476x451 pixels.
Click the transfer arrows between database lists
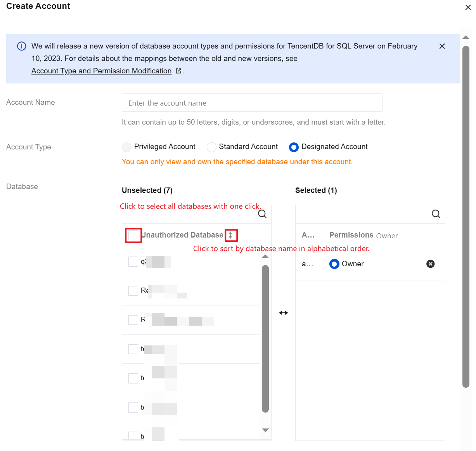click(x=284, y=313)
